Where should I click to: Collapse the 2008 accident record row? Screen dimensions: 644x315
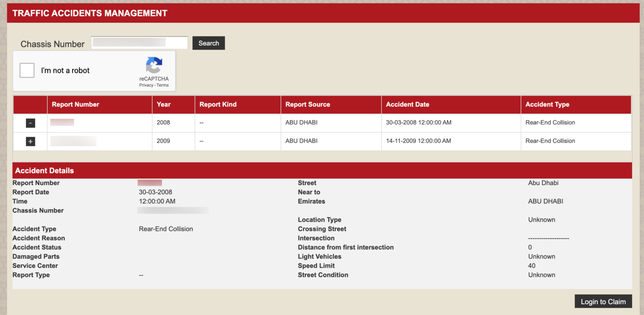30,122
